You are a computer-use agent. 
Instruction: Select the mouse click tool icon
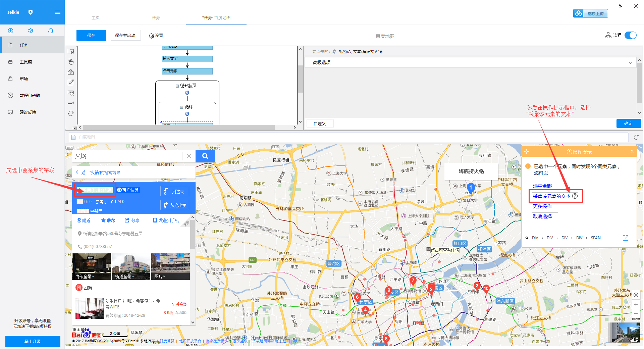click(x=71, y=62)
